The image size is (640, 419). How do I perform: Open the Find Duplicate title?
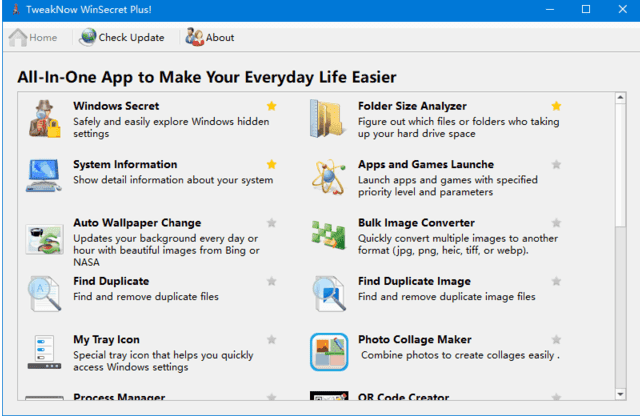click(x=111, y=281)
